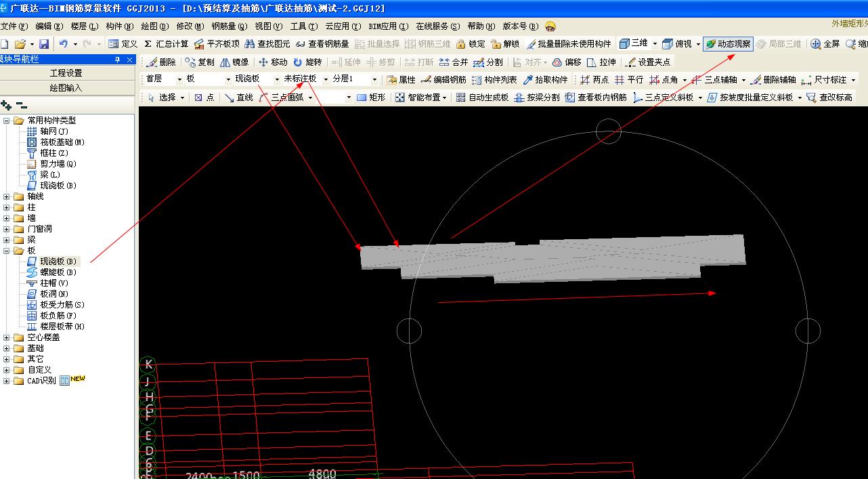Screen dimensions: 868x479
Task: Open the 工具(T) menu
Action: [x=303, y=26]
